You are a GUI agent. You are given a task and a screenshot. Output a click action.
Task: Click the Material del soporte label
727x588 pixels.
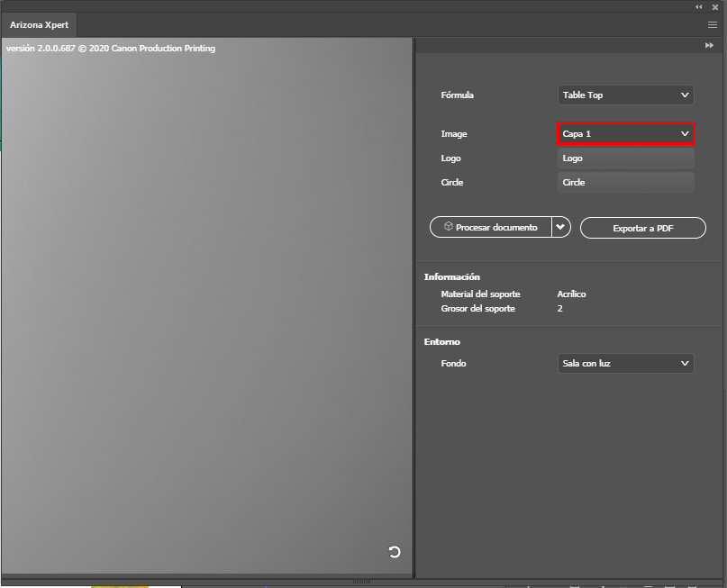[480, 294]
